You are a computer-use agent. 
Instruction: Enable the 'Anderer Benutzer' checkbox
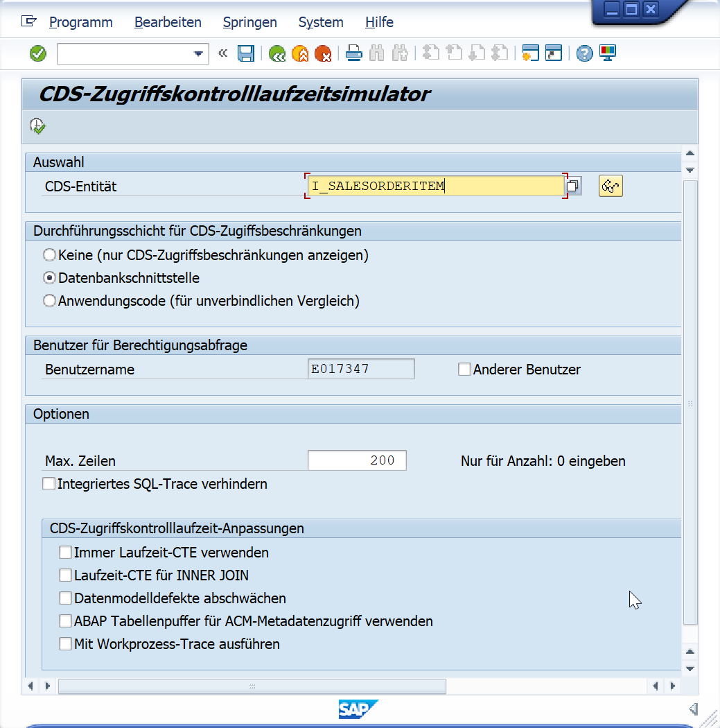(464, 370)
